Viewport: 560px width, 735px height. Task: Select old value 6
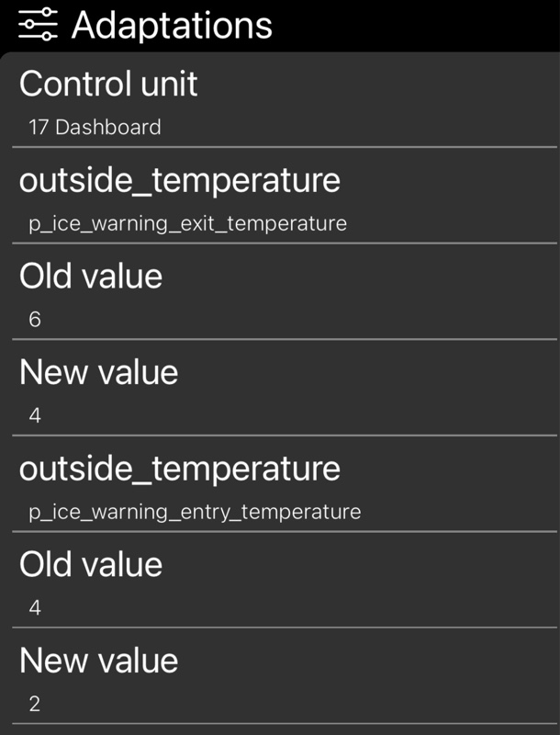pos(35,319)
